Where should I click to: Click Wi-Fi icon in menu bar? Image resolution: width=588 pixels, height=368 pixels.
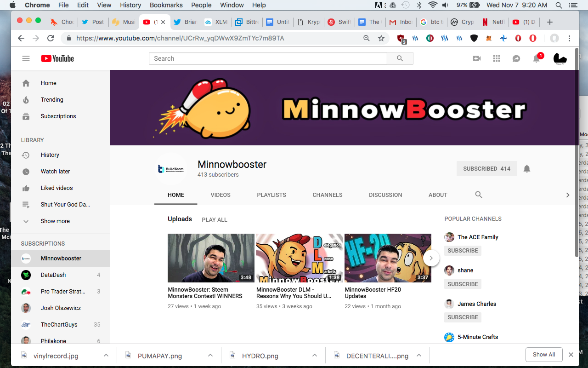point(432,5)
